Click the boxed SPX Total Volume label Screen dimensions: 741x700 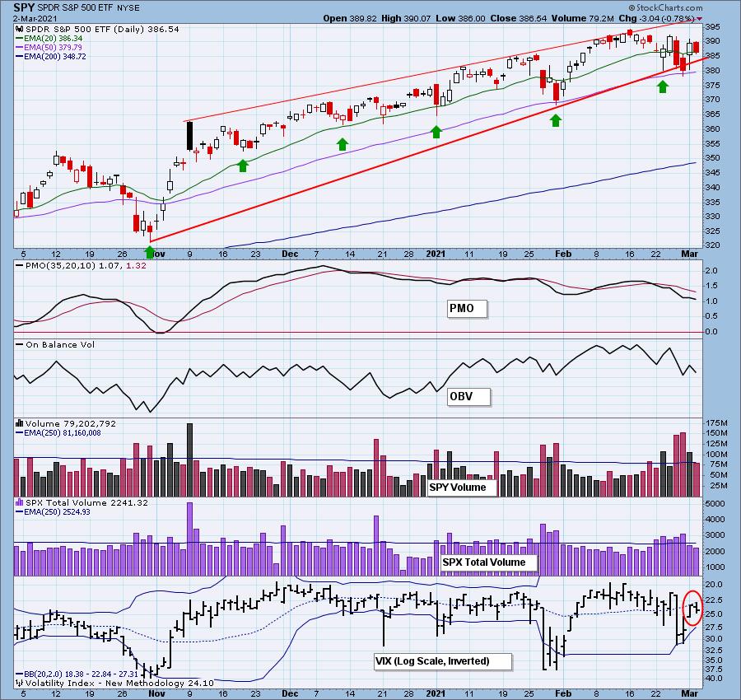point(488,562)
